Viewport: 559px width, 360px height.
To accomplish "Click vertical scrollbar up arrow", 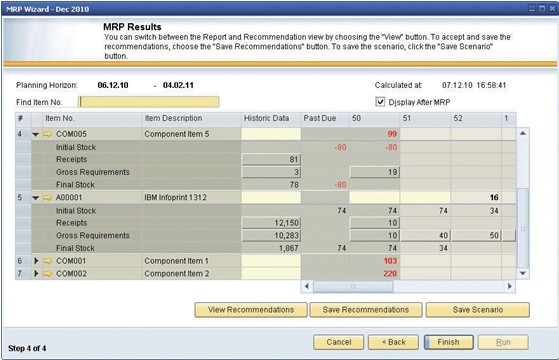I will pos(523,133).
